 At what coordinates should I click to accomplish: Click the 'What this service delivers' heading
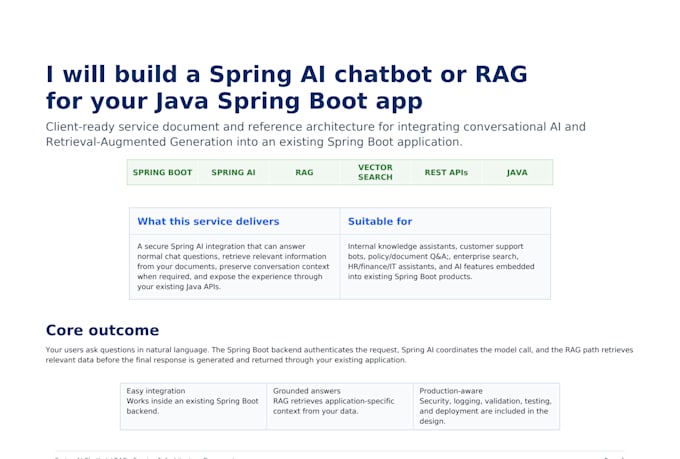pyautogui.click(x=208, y=221)
